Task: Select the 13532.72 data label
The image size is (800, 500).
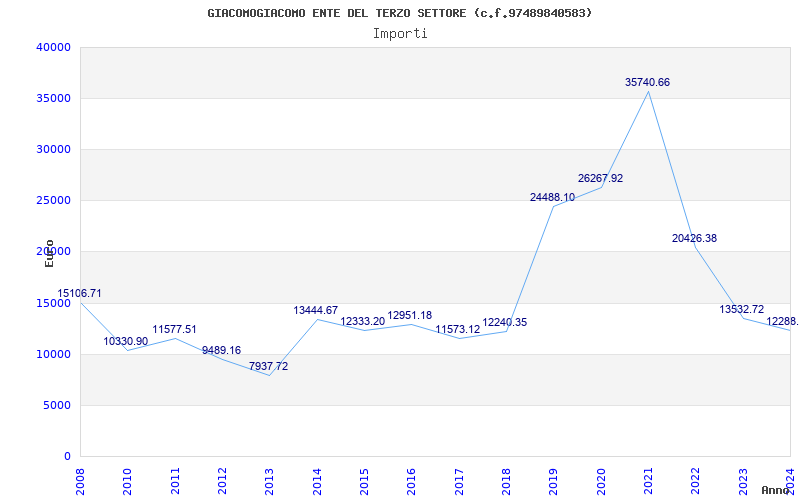Action: [x=742, y=309]
